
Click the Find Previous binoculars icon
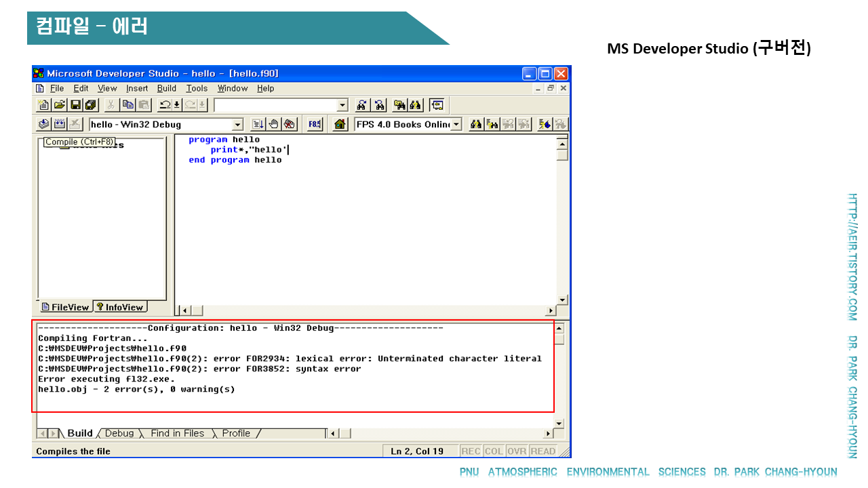(x=379, y=105)
